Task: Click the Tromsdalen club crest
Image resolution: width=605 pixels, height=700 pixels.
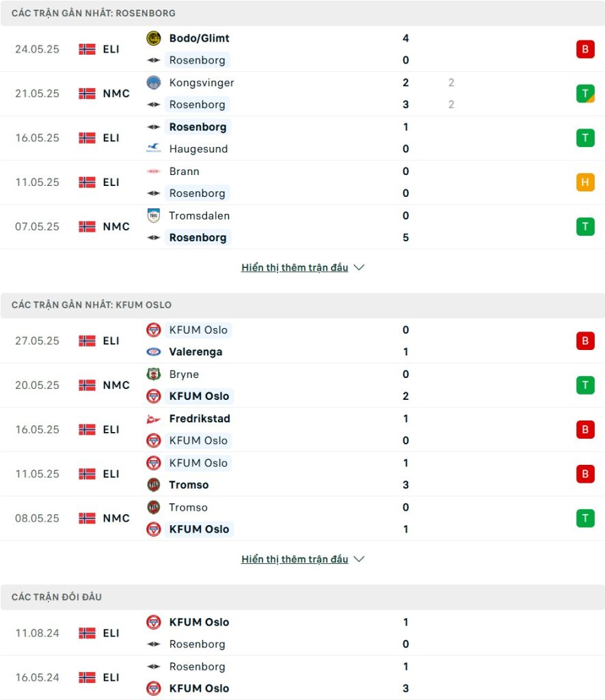Action: pos(154,215)
